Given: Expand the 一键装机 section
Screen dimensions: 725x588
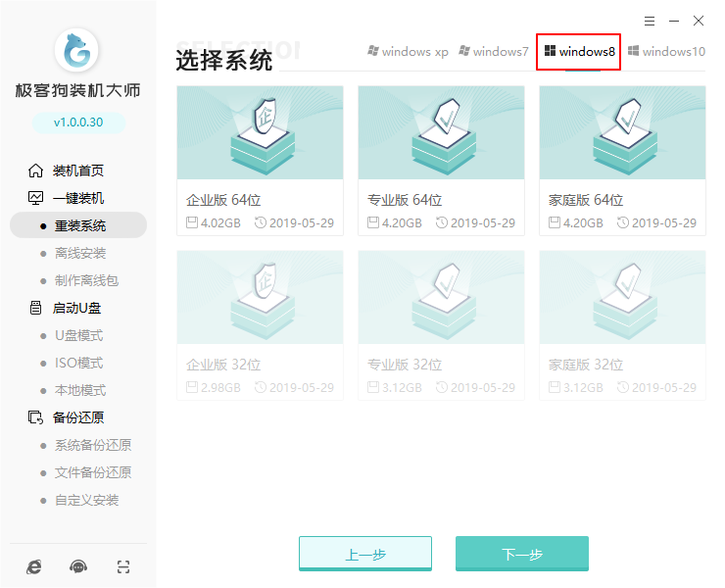Looking at the screenshot, I should tap(78, 198).
